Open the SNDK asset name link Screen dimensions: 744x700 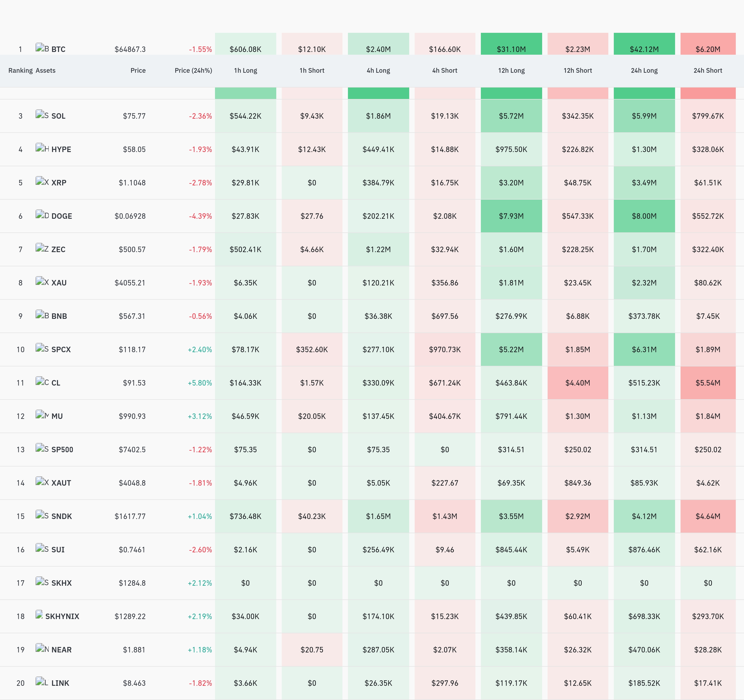point(62,516)
